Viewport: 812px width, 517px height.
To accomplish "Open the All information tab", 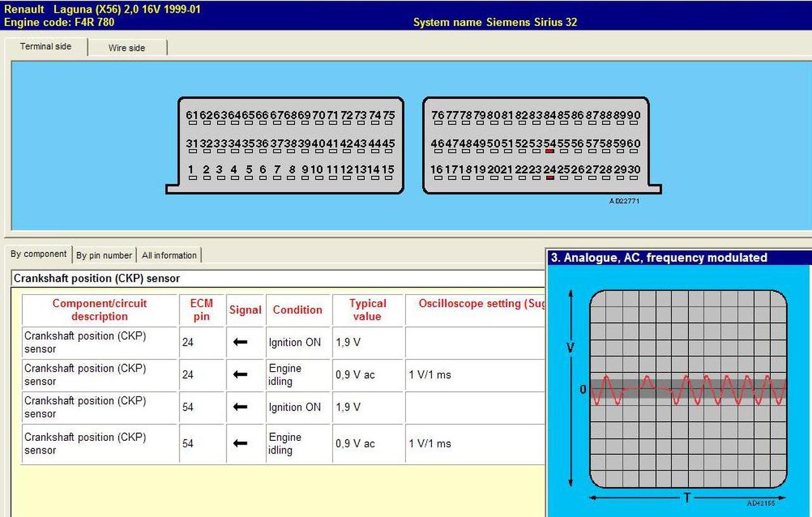I will 169,255.
